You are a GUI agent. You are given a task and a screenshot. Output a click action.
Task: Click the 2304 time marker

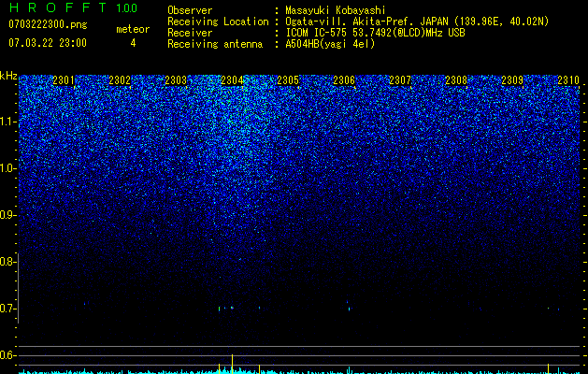click(x=232, y=80)
